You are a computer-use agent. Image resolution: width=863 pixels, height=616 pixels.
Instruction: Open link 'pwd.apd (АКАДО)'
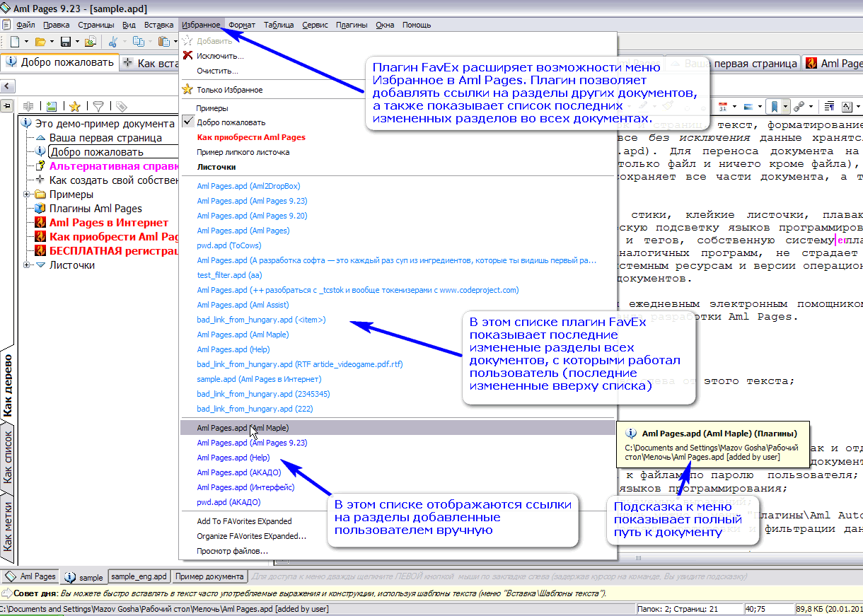point(228,502)
